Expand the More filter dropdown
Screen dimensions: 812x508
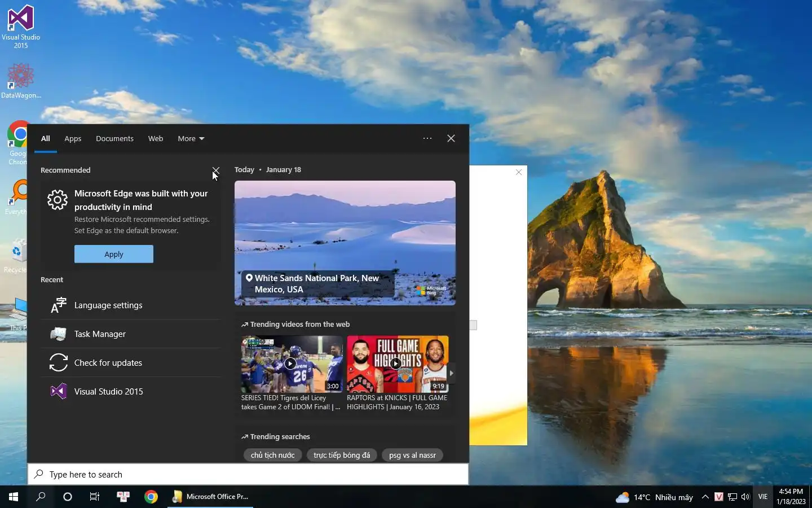[191, 138]
